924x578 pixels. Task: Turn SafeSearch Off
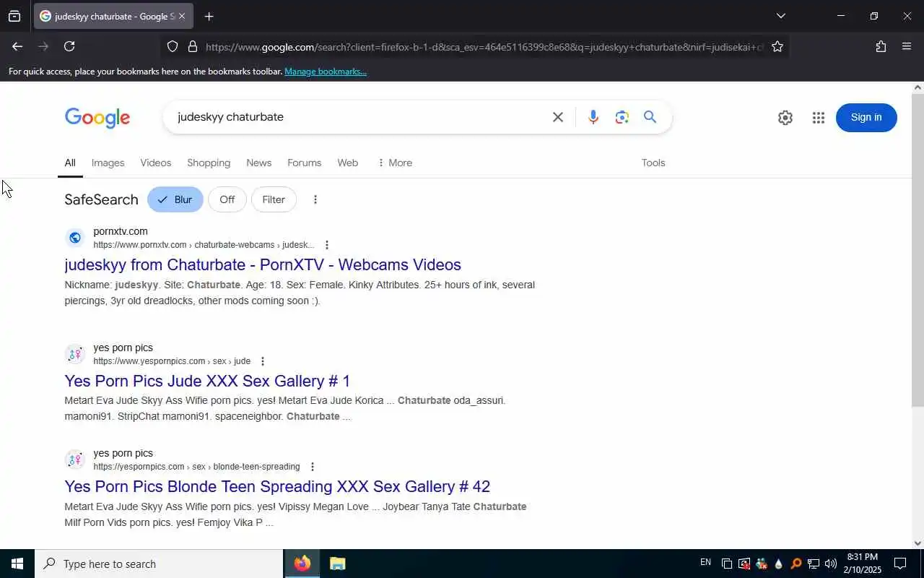point(227,199)
